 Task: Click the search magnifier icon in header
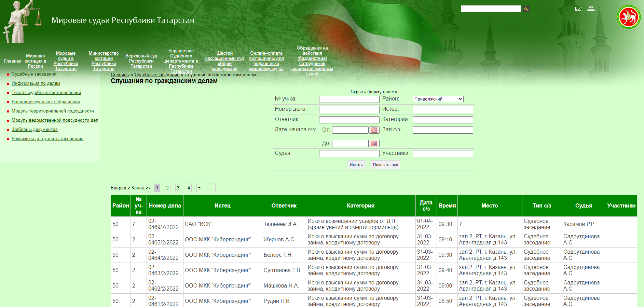pyautogui.click(x=526, y=9)
